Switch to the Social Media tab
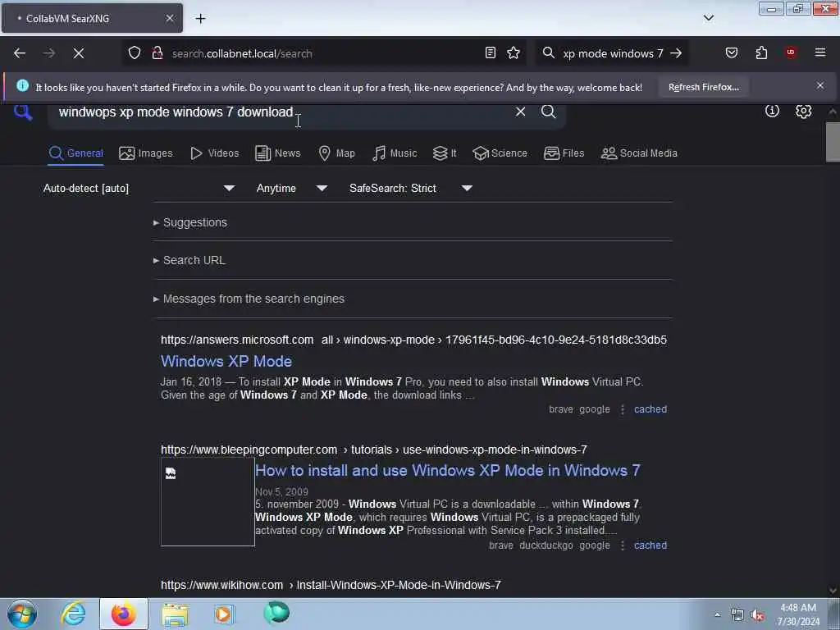Viewport: 840px width, 630px height. point(639,153)
